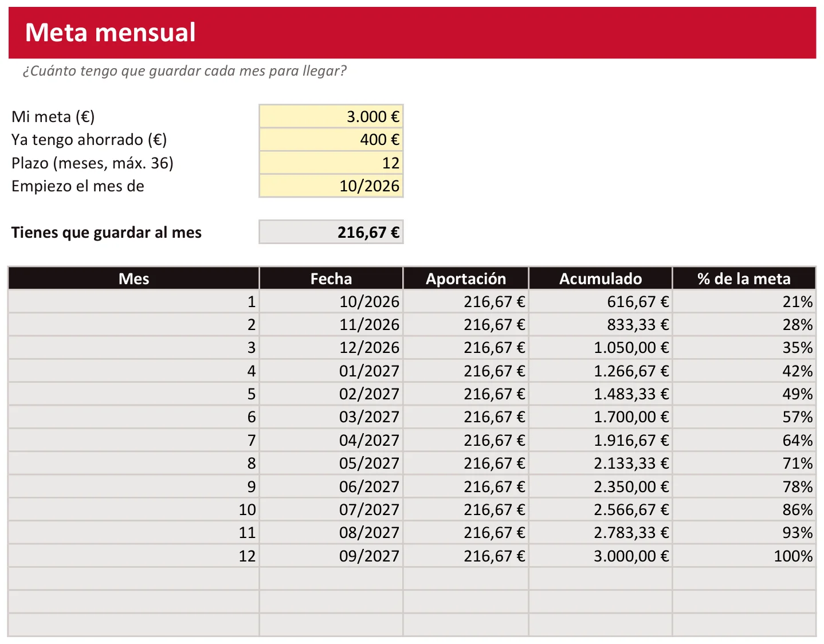
Task: Click the date cell 07/2027
Action: click(331, 509)
